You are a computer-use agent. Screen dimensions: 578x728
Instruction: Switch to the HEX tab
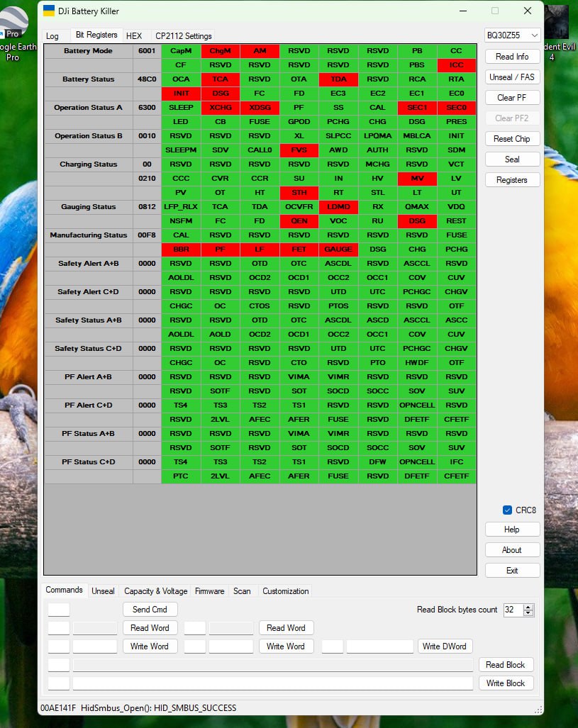pyautogui.click(x=133, y=35)
